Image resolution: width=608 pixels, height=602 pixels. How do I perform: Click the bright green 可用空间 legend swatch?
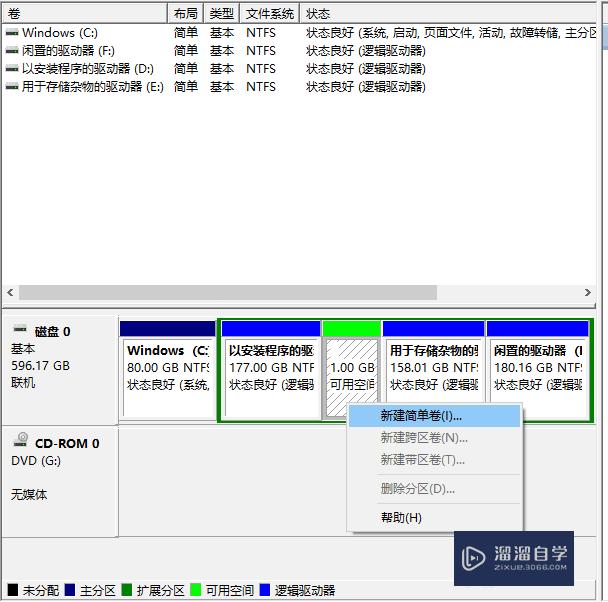pos(195,590)
